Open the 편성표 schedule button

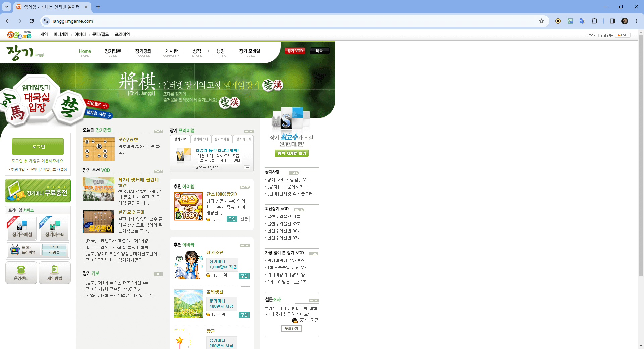(x=54, y=247)
